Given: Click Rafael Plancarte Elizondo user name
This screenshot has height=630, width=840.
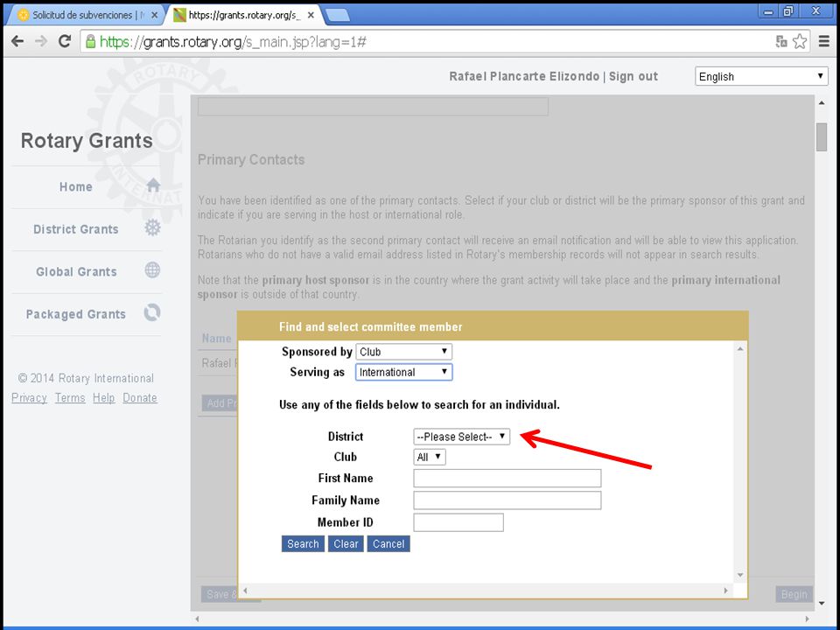Looking at the screenshot, I should click(x=524, y=77).
